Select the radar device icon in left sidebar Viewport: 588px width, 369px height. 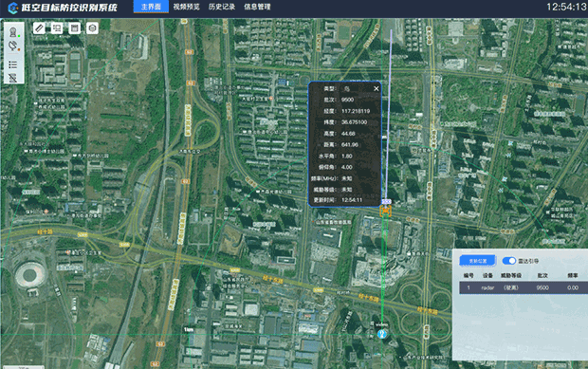point(13,32)
